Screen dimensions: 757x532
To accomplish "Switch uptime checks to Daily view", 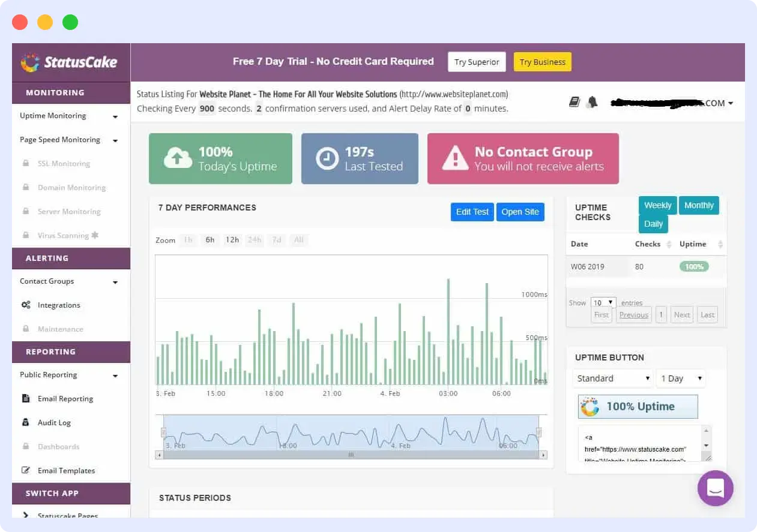I will coord(653,223).
